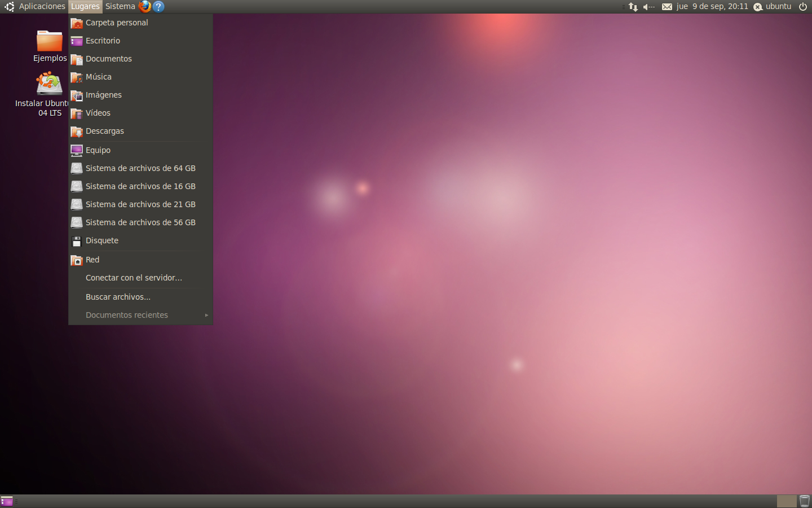The width and height of the screenshot is (812, 508).
Task: Select the Ejemplos folder on the desktop
Action: point(50,46)
